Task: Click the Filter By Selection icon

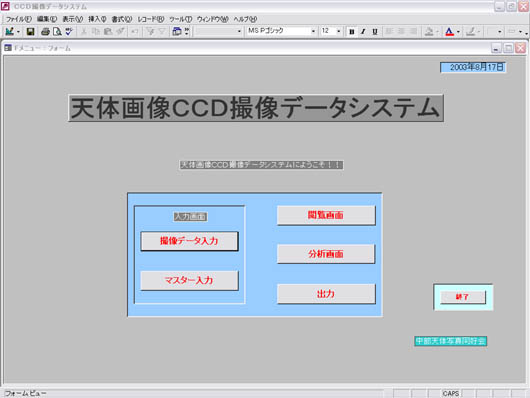Action: (150, 31)
